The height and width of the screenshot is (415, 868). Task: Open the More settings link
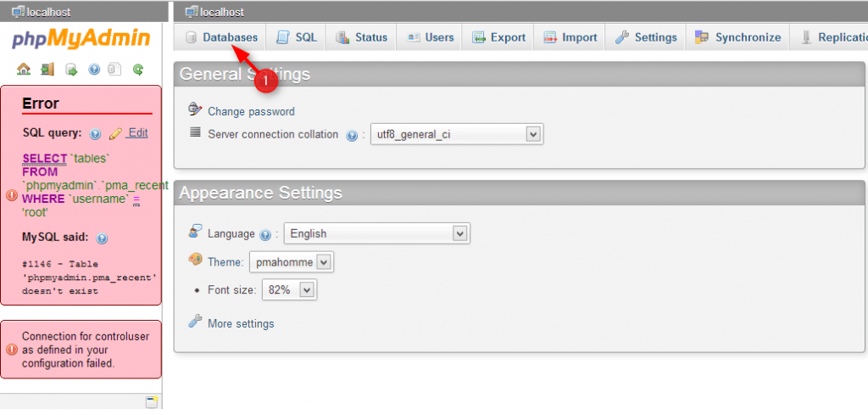(x=241, y=323)
